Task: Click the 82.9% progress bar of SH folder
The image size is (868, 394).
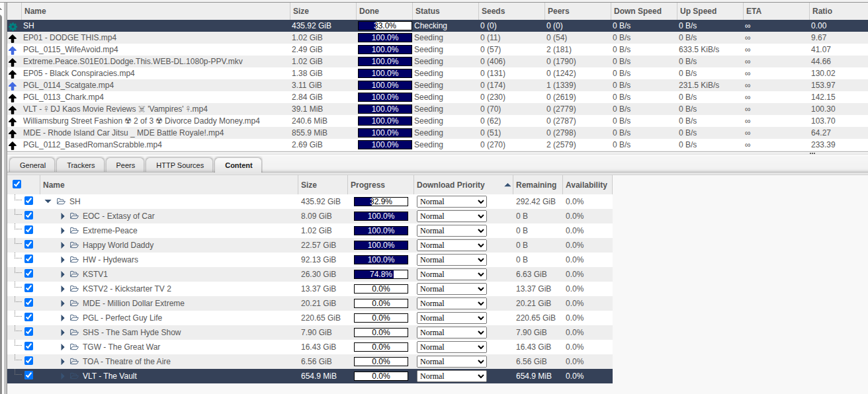Action: click(x=380, y=202)
